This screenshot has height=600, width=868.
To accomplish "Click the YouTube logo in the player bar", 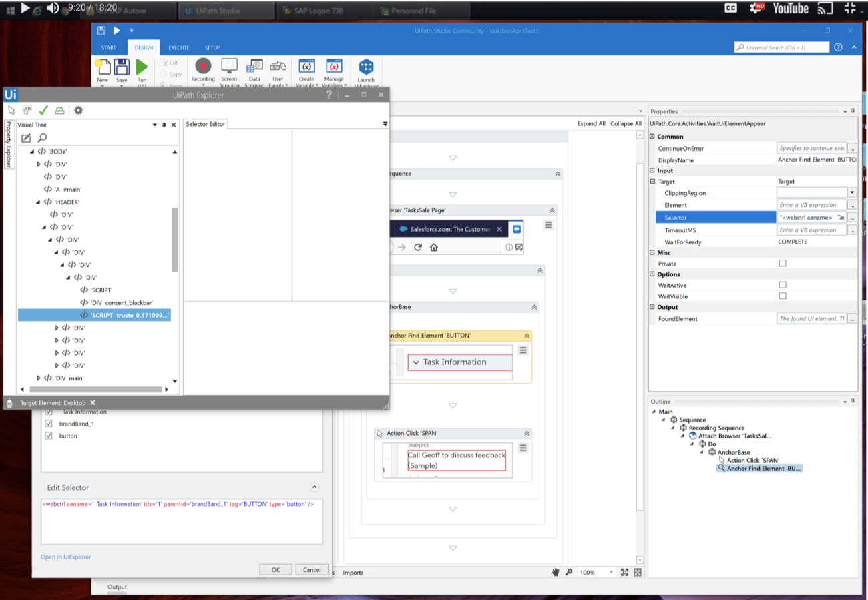I will 790,9.
